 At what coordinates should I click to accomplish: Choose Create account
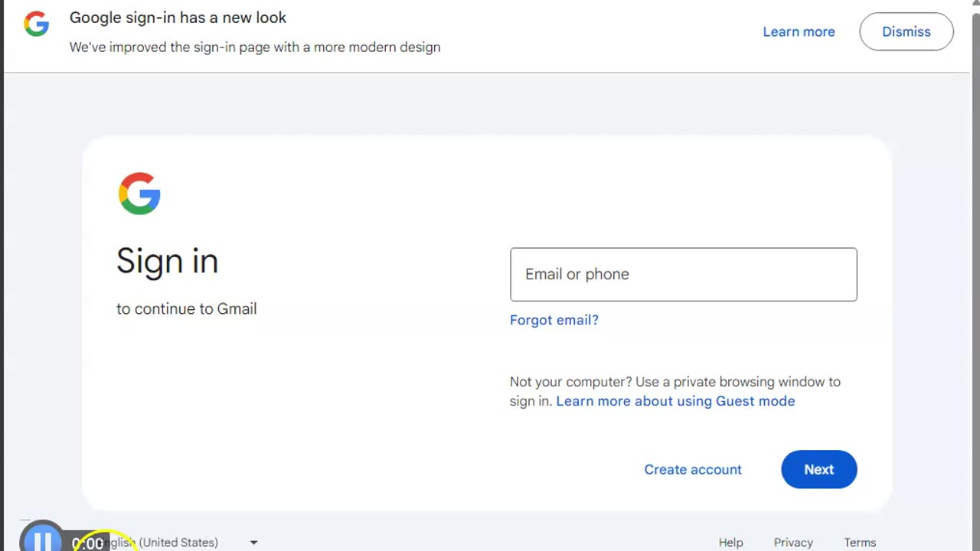[693, 469]
